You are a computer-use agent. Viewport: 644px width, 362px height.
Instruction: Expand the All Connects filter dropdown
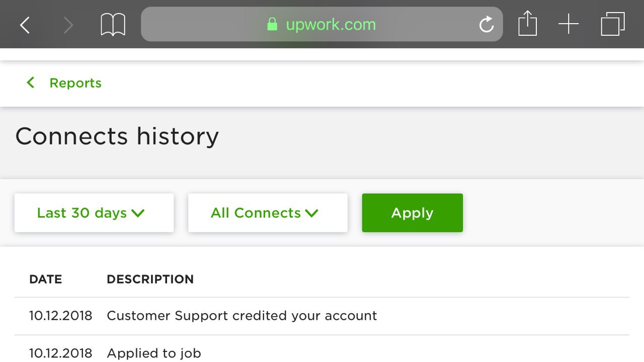[x=267, y=213]
